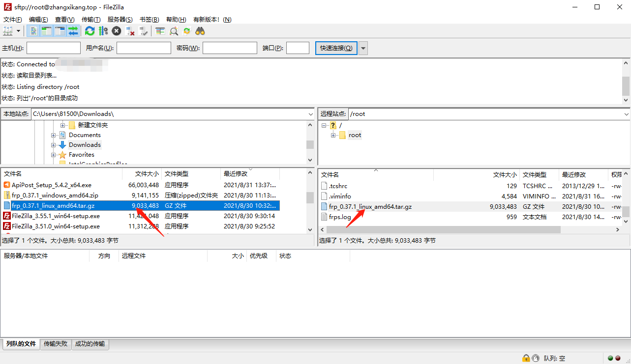Open directory listing filters dialog

pyautogui.click(x=160, y=31)
